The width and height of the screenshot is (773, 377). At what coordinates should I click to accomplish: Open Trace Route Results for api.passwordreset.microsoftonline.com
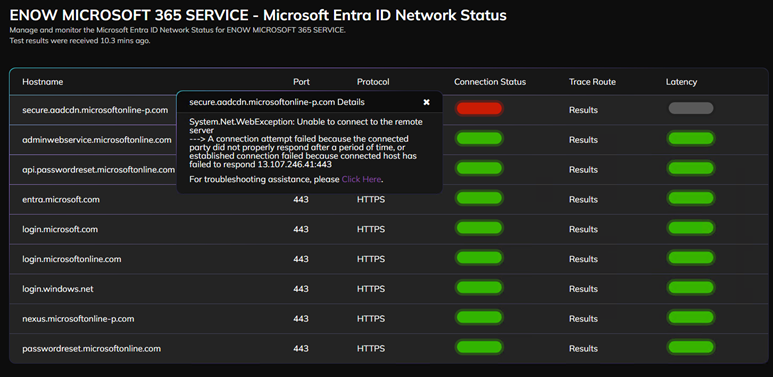click(x=583, y=170)
